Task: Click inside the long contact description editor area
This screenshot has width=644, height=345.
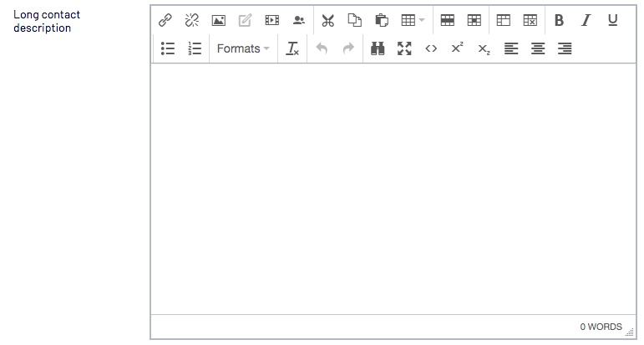Action: 393,189
